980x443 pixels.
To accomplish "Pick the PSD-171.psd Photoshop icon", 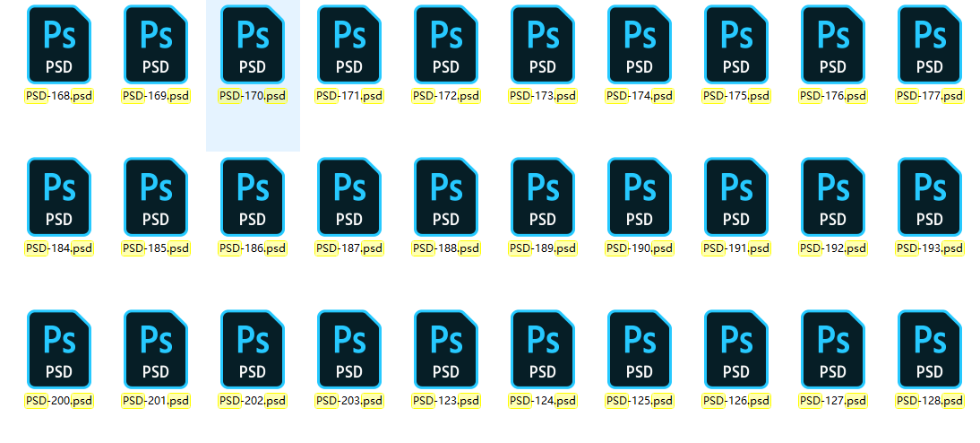I will [349, 45].
